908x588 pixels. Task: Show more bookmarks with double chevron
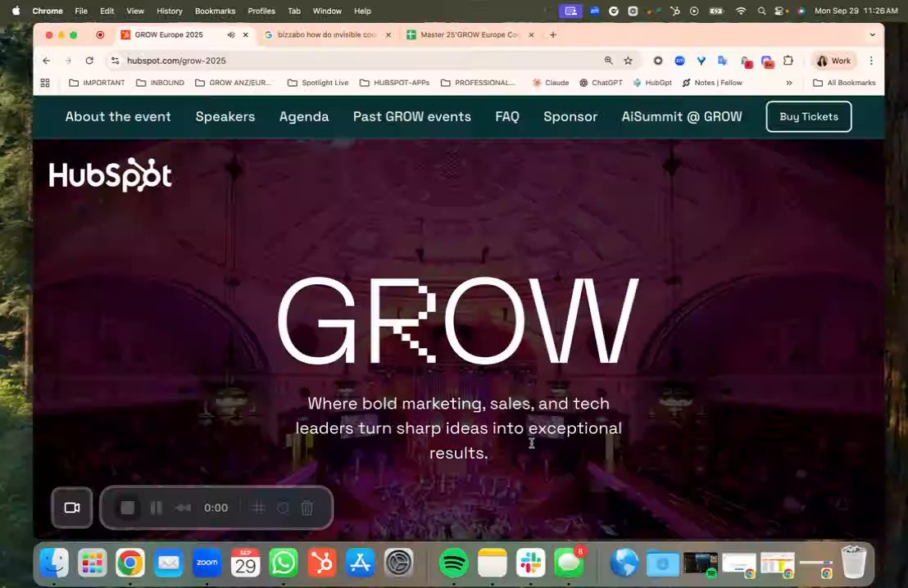[x=788, y=83]
